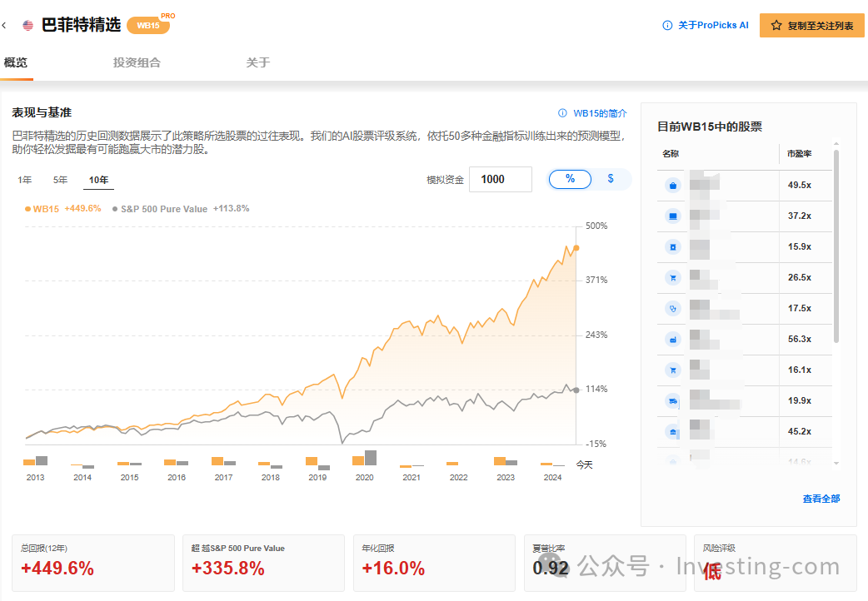Screen dimensions: 868x601
Task: Click the laptop icon in 37.2x row
Action: click(672, 216)
